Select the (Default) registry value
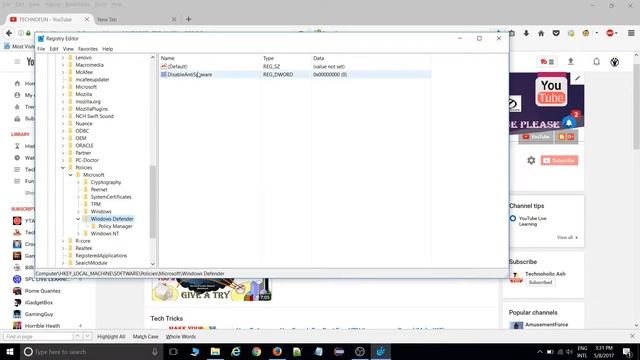The width and height of the screenshot is (640, 360). [x=177, y=67]
